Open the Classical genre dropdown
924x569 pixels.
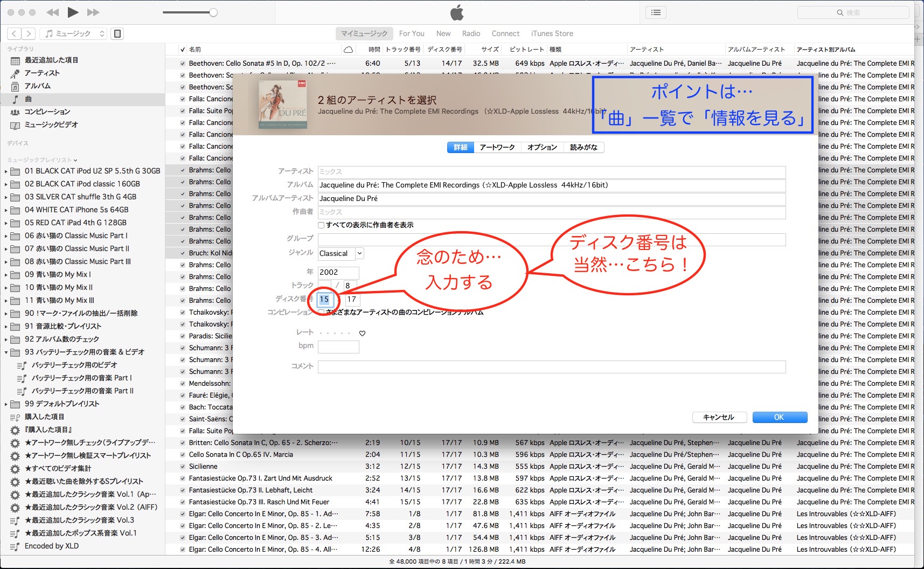click(359, 253)
